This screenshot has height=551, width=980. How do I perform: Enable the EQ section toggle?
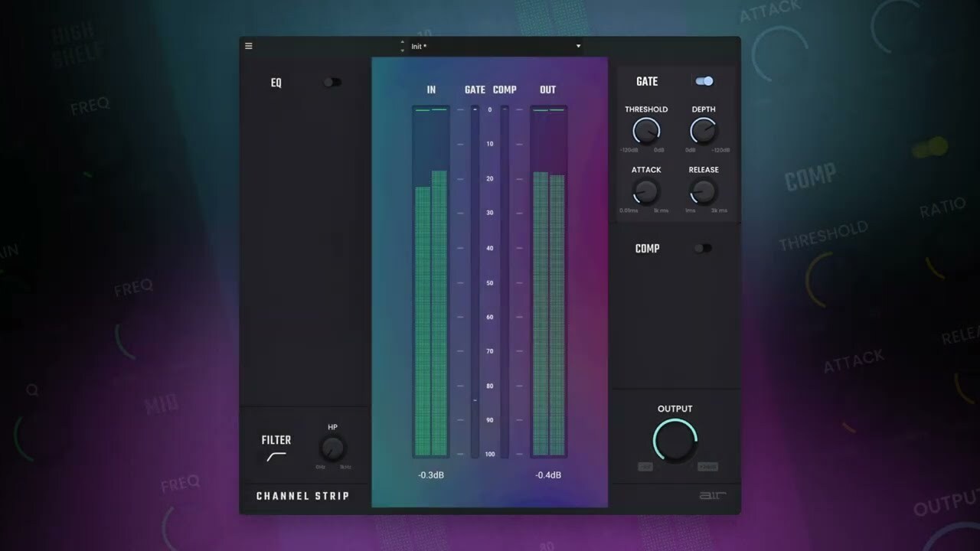pyautogui.click(x=332, y=83)
